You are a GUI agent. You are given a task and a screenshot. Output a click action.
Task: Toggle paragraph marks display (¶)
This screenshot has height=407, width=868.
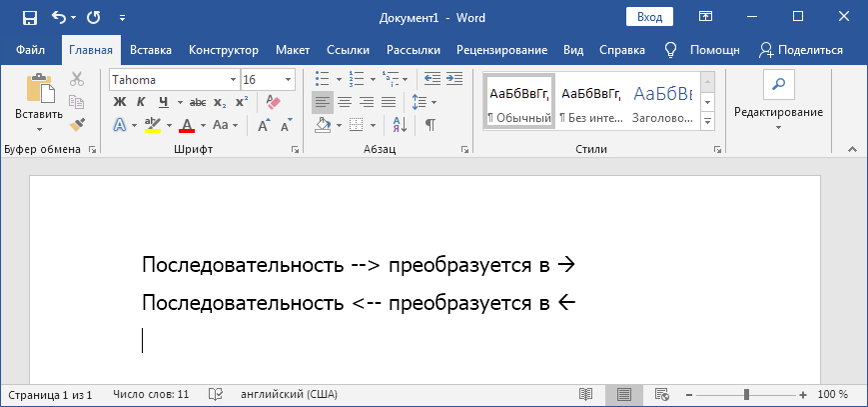point(430,125)
